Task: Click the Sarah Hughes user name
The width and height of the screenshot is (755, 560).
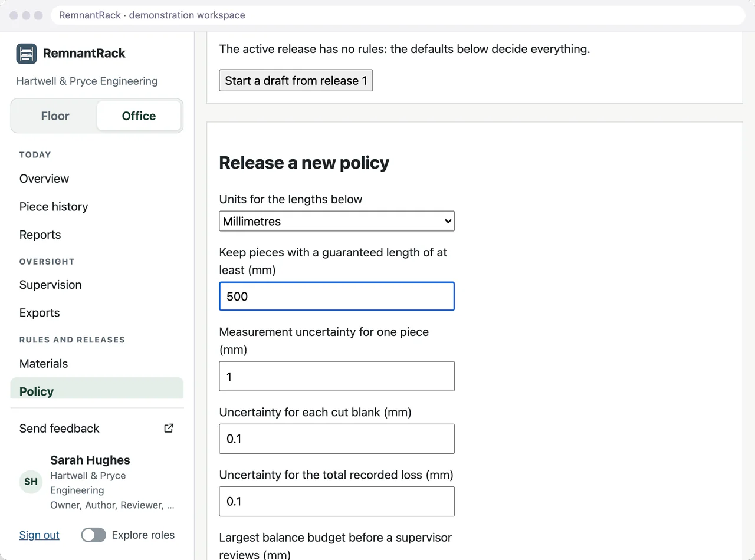Action: (x=90, y=460)
